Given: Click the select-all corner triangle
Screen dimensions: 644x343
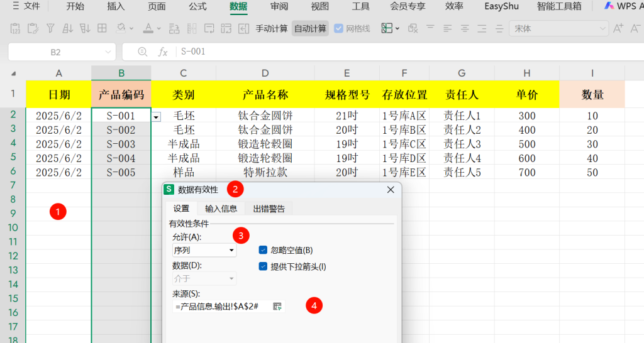Looking at the screenshot, I should coord(13,73).
